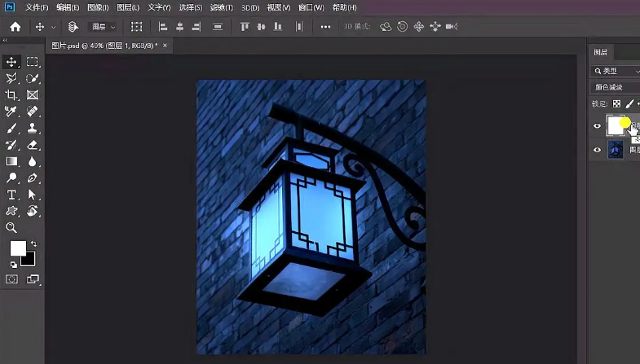Viewport: 640px width, 364px height.
Task: Select the Pen tool
Action: point(33,178)
